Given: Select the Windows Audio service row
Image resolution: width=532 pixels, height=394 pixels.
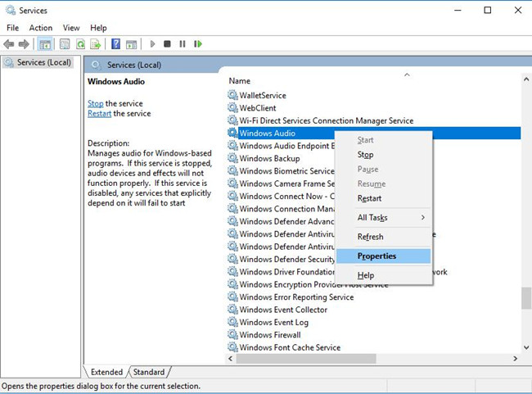Looking at the screenshot, I should [x=374, y=134].
